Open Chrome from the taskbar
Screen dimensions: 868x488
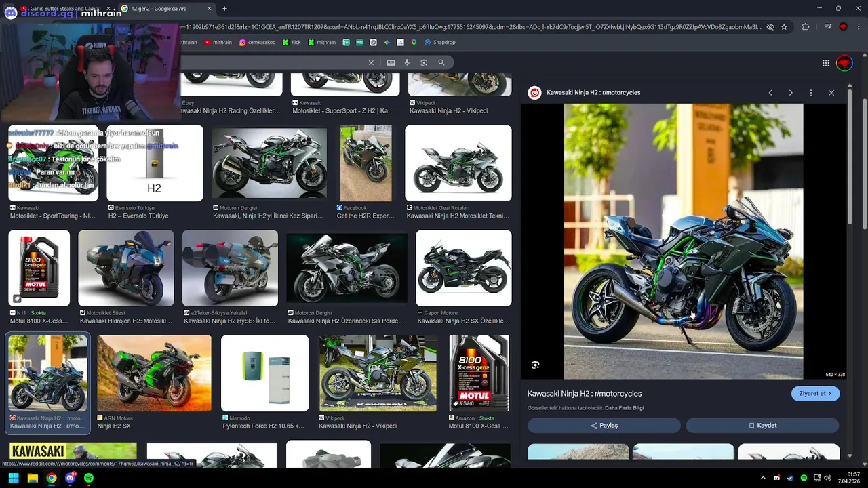[51, 478]
